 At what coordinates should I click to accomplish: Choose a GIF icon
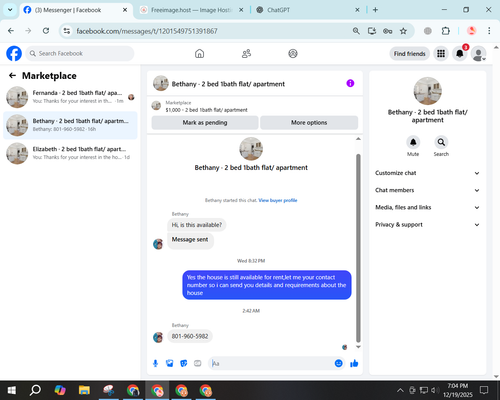click(198, 363)
